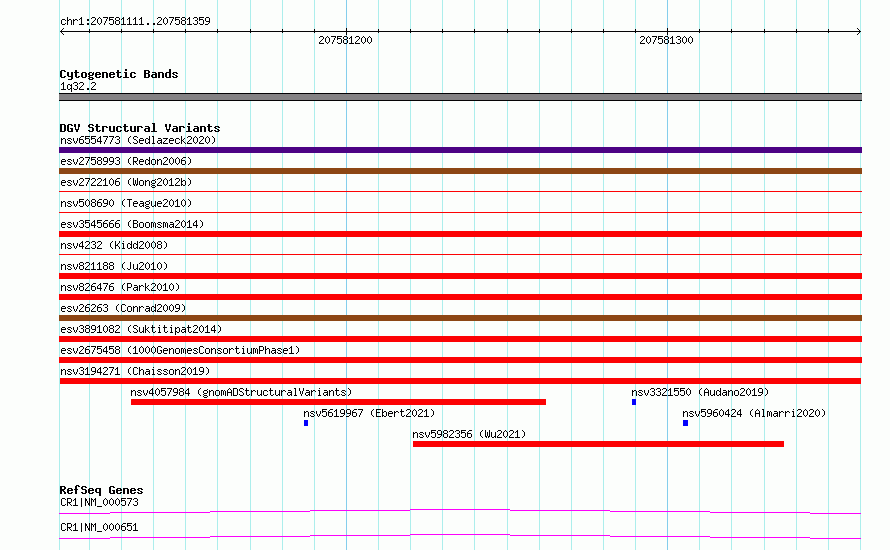Click the brown esv26263 variant bar
This screenshot has width=890, height=550.
tap(460, 318)
